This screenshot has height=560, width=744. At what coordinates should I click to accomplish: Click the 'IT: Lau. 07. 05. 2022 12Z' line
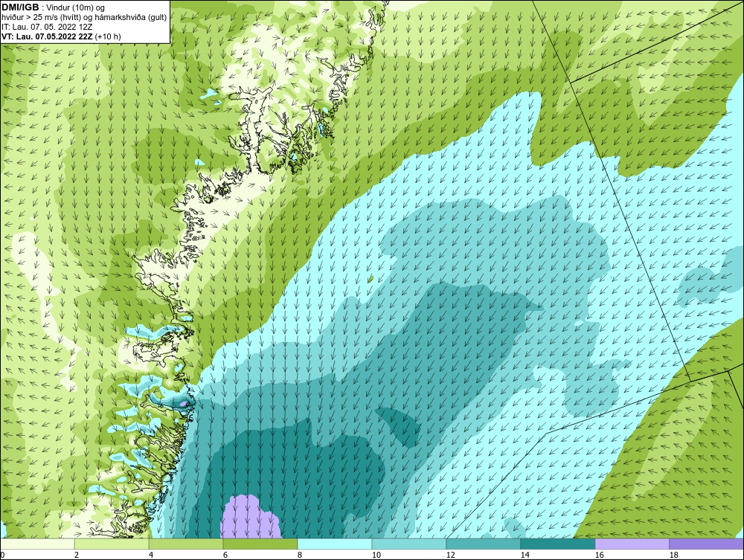[46, 27]
